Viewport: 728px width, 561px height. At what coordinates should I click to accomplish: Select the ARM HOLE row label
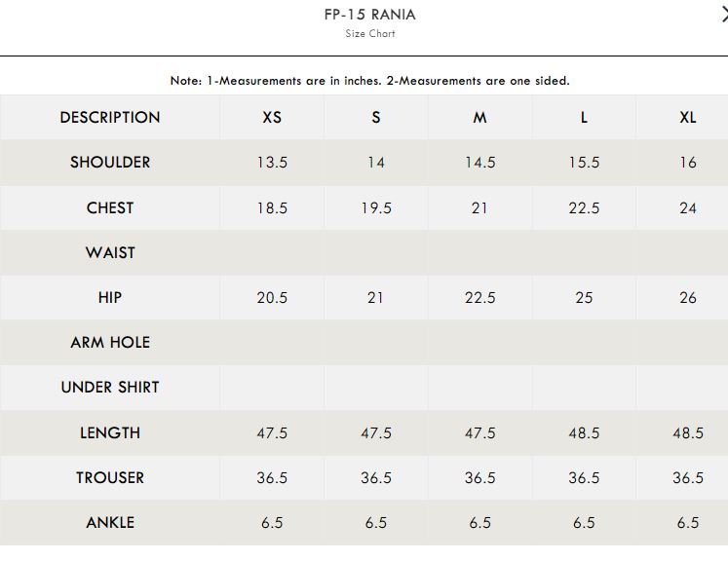tap(110, 343)
